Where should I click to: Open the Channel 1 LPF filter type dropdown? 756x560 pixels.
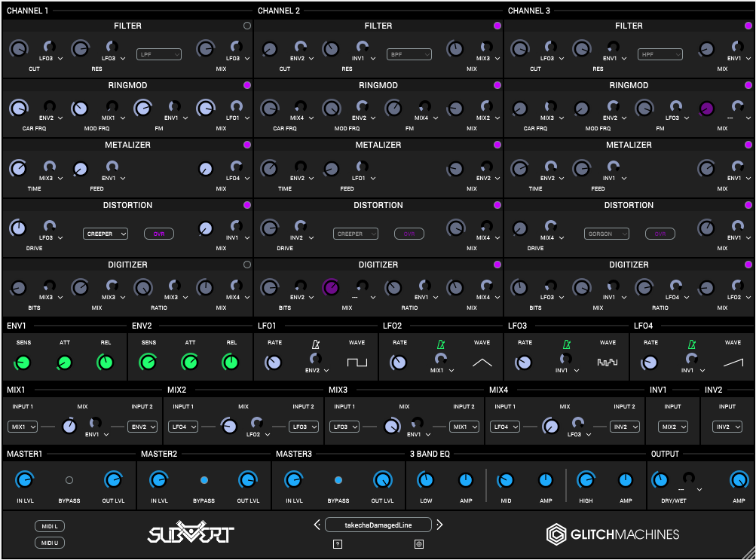coord(158,54)
